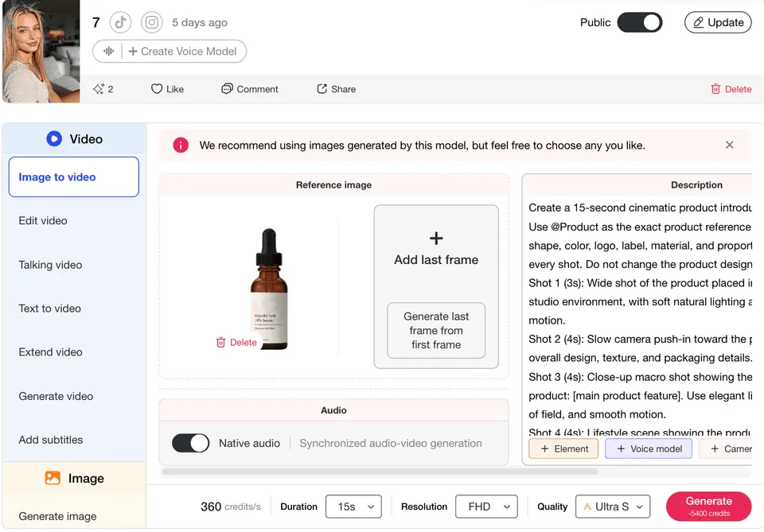Toggle Native audio switch

pos(190,443)
